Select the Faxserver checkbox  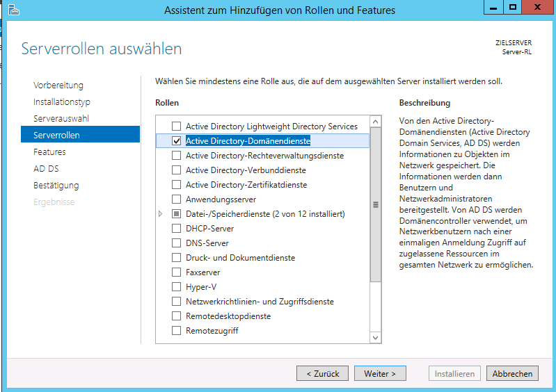click(x=176, y=272)
